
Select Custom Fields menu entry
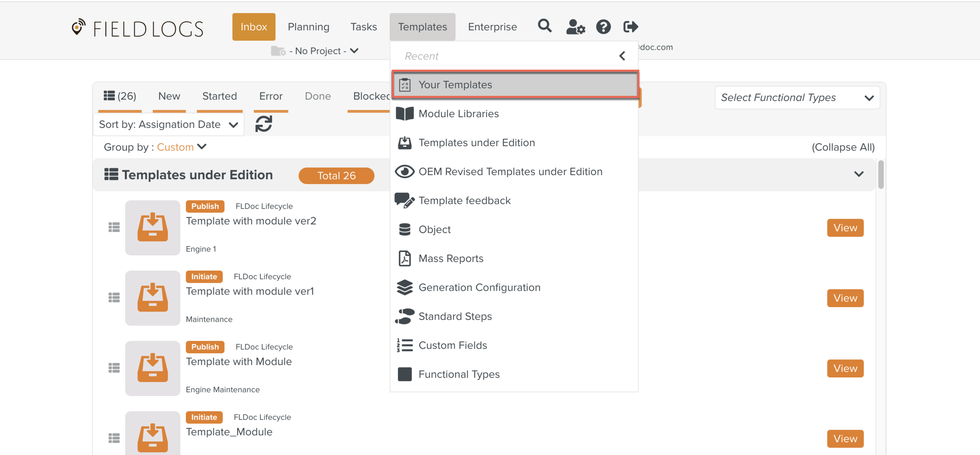[452, 345]
